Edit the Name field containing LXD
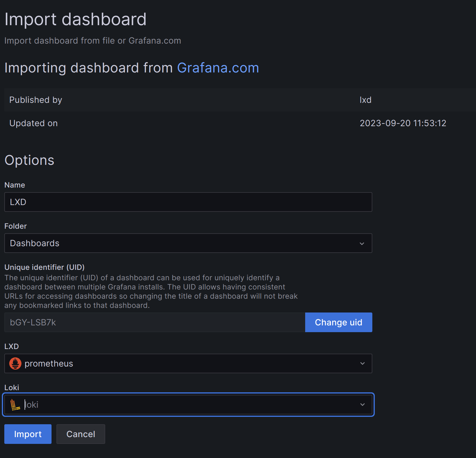 point(188,202)
